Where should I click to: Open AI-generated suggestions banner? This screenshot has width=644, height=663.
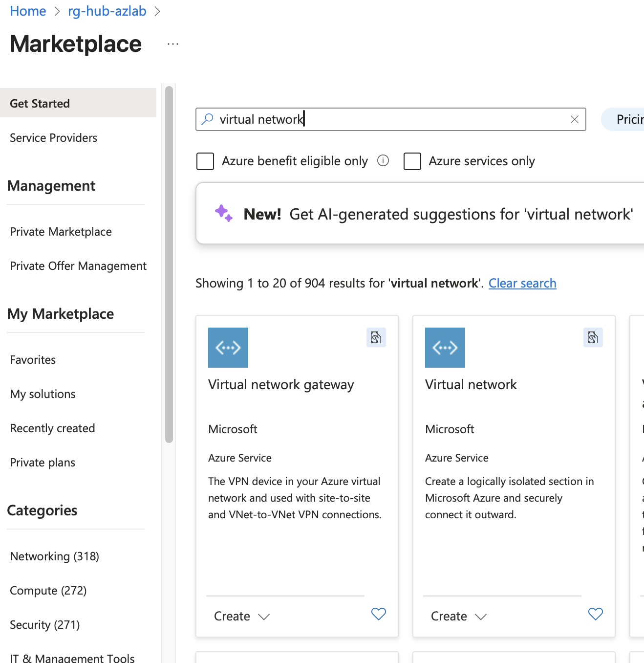420,213
